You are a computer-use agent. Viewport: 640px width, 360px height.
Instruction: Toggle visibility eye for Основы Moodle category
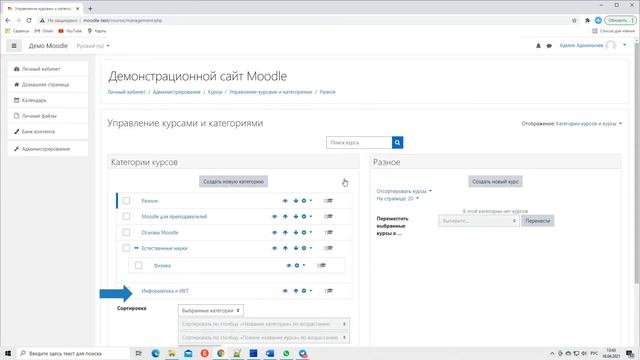tap(274, 233)
